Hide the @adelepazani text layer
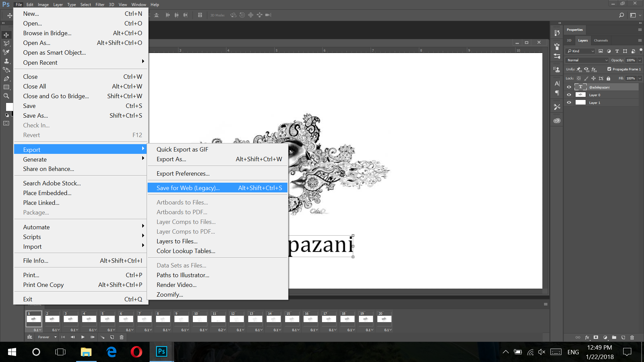The image size is (644, 362). 569,87
